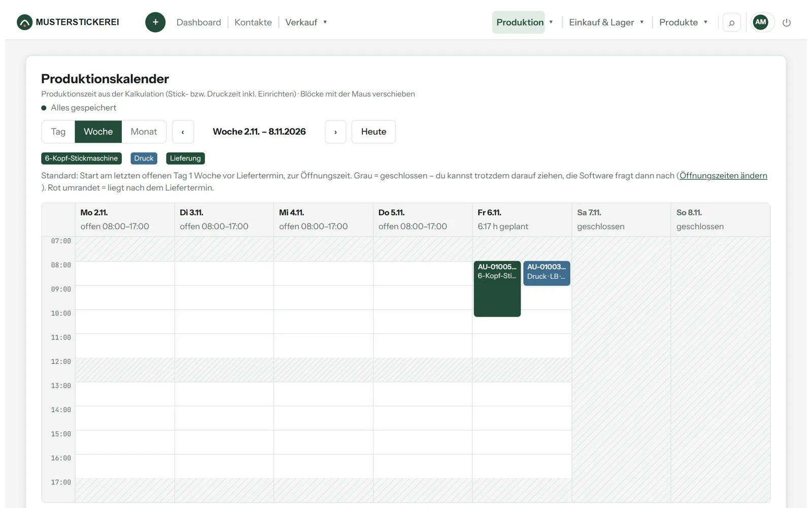Open the Kontakte menu item
The height and width of the screenshot is (508, 812).
(253, 22)
